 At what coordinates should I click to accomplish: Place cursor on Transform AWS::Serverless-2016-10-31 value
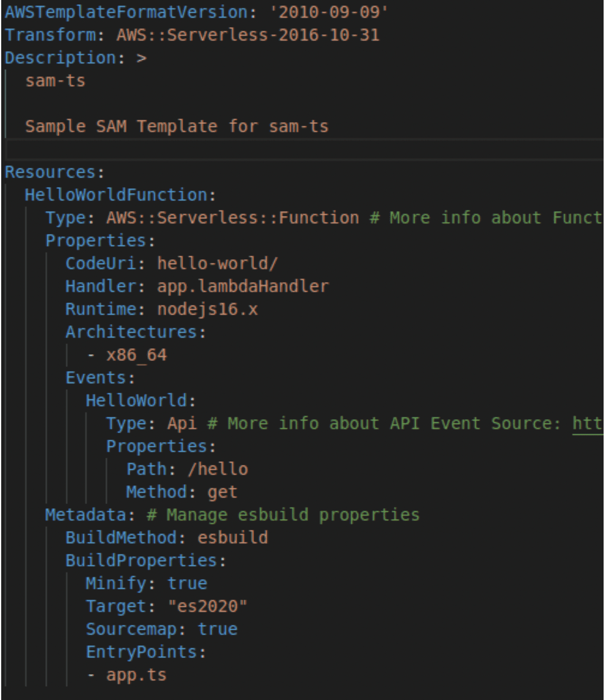click(248, 35)
